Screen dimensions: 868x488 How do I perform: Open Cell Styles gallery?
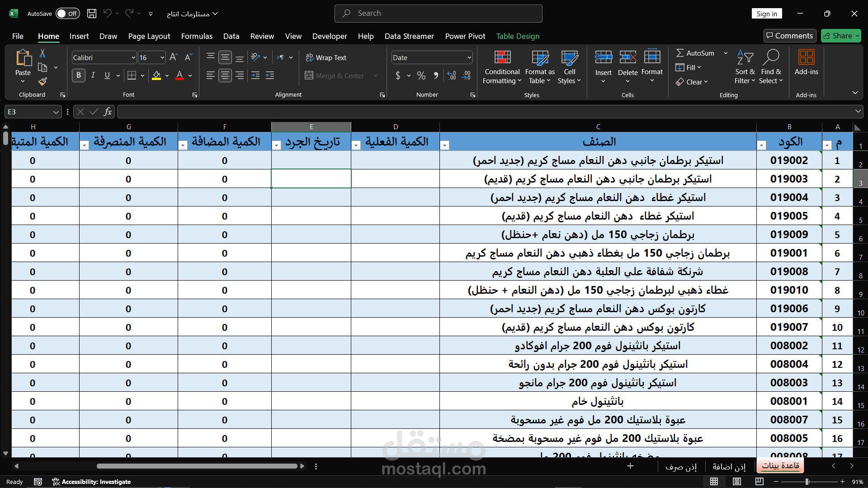pos(569,67)
